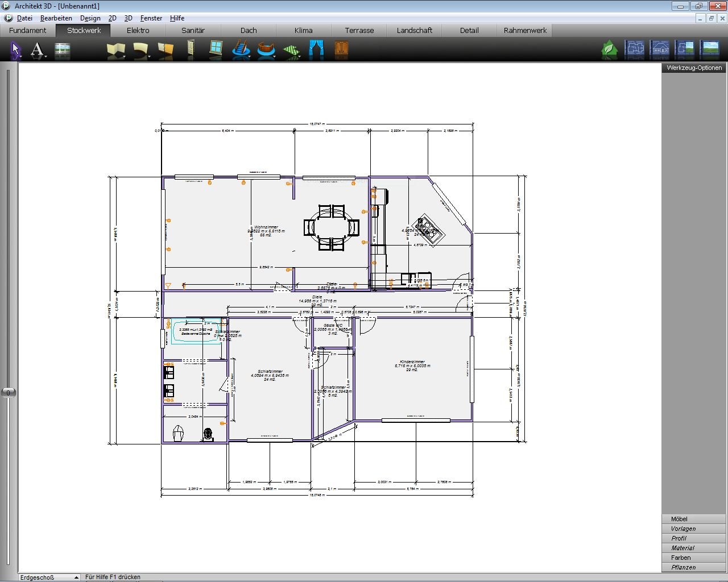Open the Fenster menu
Viewport: 728px width, 582px height.
pos(151,18)
